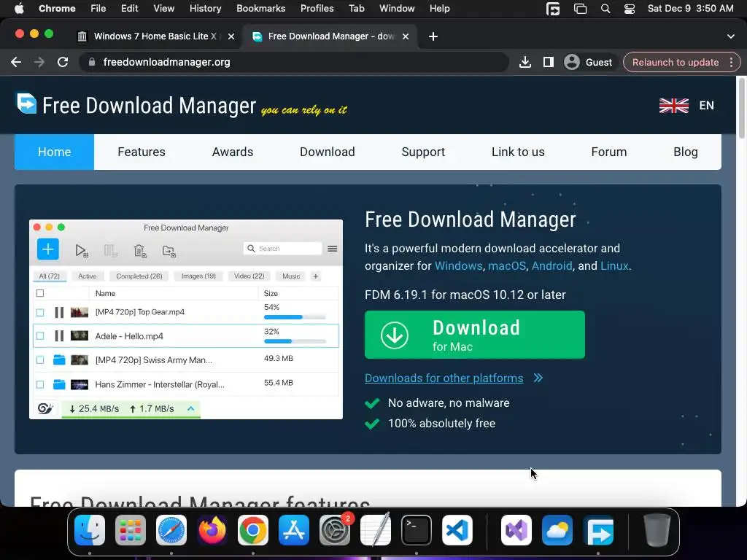Screen dimensions: 747x560
Task: Expand the tab search dropdown arrow
Action: (731, 36)
